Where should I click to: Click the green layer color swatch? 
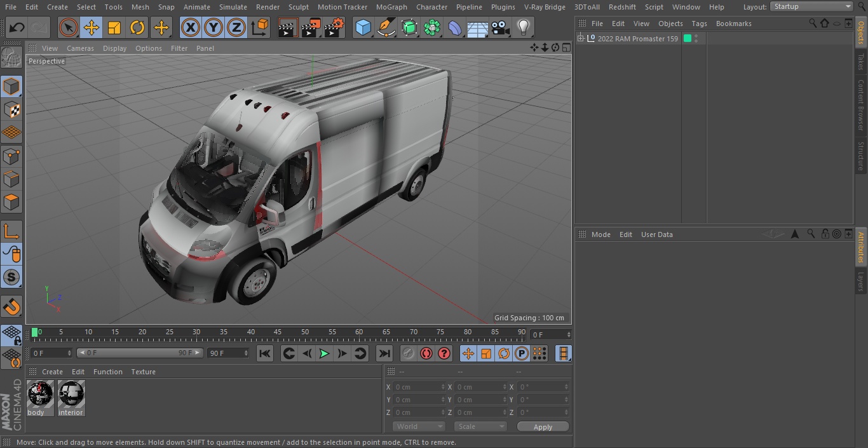pyautogui.click(x=687, y=39)
